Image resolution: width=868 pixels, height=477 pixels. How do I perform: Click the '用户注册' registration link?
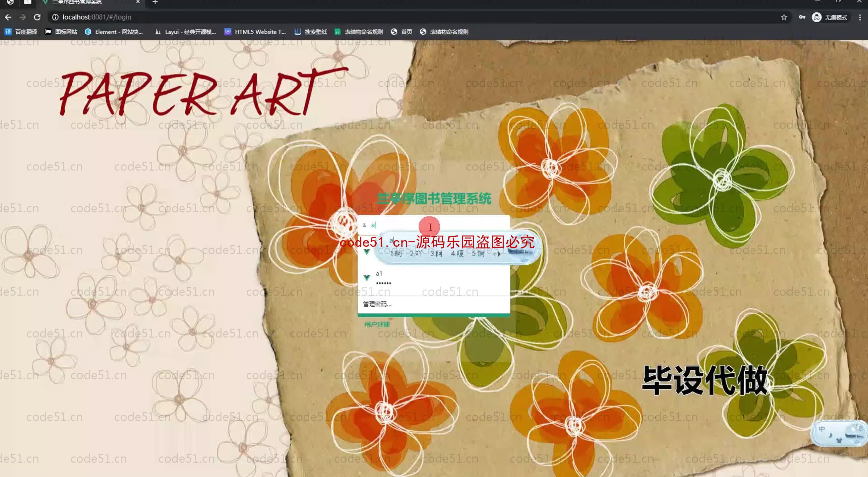(x=377, y=324)
